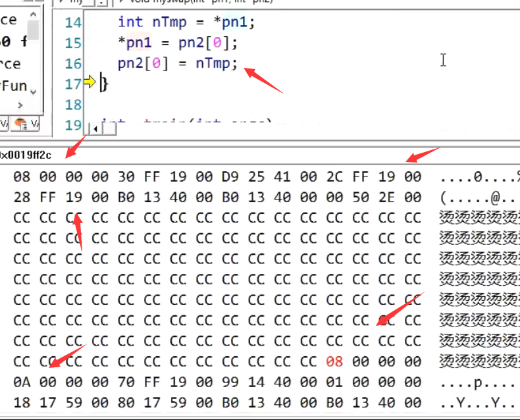Screen dimensions: 520x420
Task: Click the red highlighted byte 08 in memory
Action: (x=334, y=361)
